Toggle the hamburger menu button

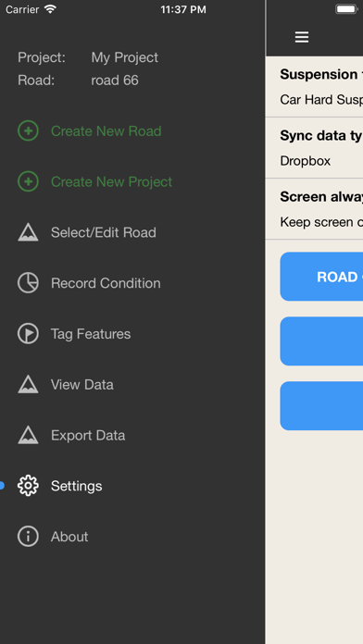click(302, 37)
